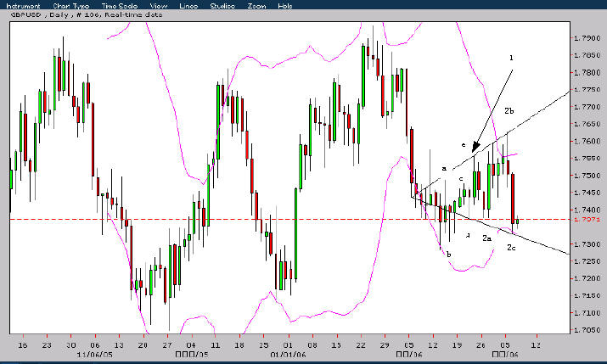Viewport: 607px width, 364px height.
Task: Click the 06 date axis label
Action: click(95, 345)
